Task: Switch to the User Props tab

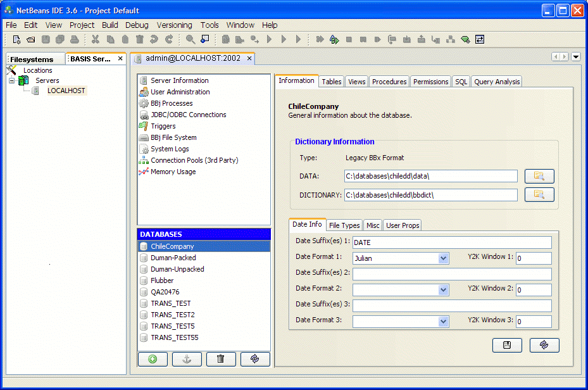Action: click(x=403, y=225)
